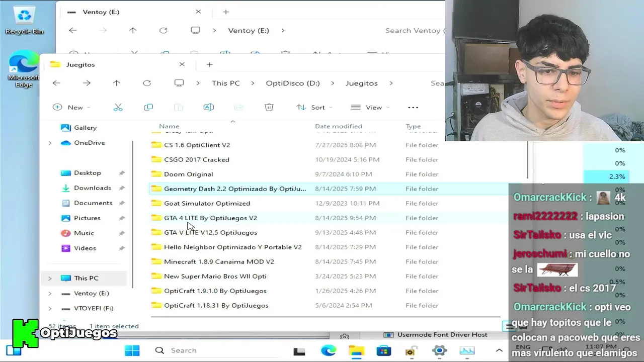Go forward in the Juegitos window
This screenshot has height=362, width=644.
click(x=87, y=83)
